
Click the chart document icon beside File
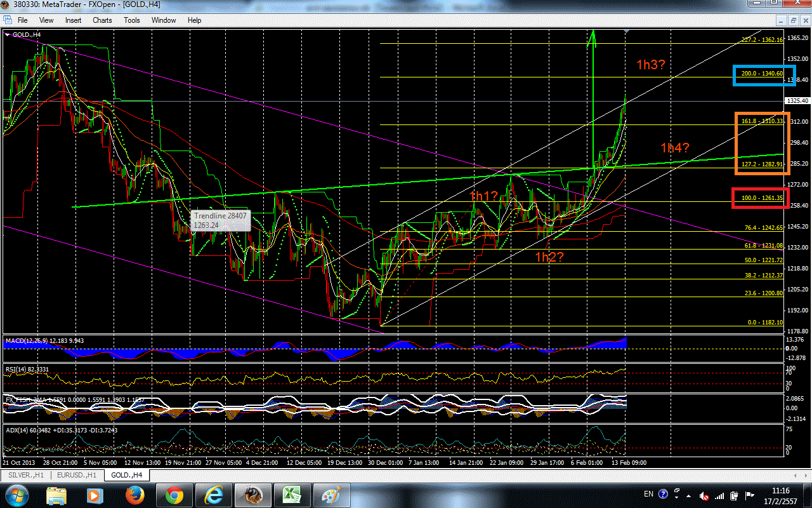click(x=6, y=20)
